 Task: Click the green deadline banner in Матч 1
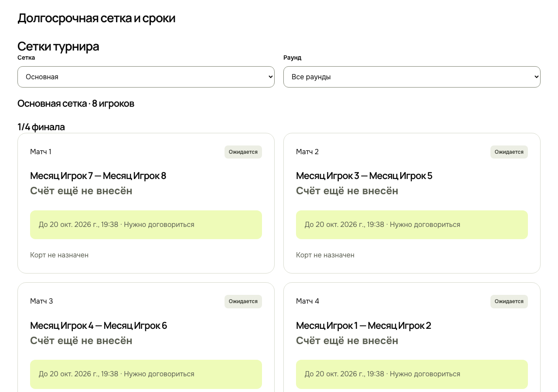point(146,225)
